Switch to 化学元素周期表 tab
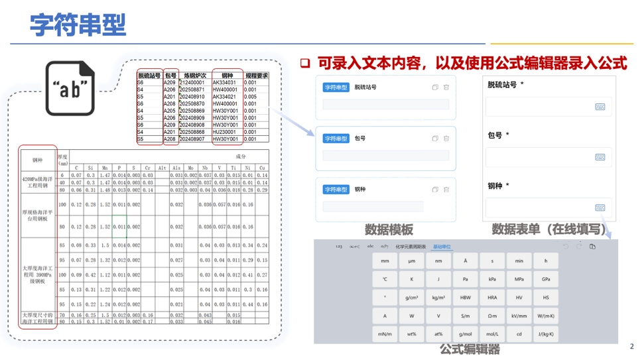Image resolution: width=644 pixels, height=362 pixels. [411, 247]
